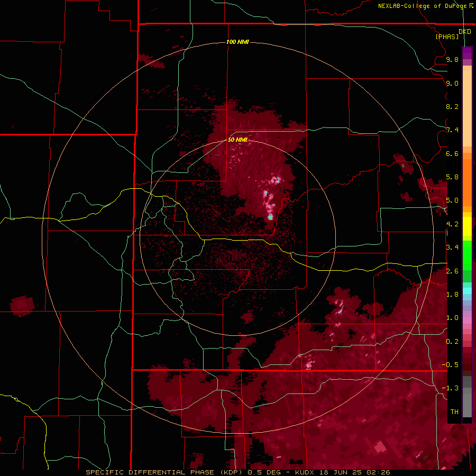
Task: Pick the orange band on the color scale
Action: pyautogui.click(x=467, y=182)
